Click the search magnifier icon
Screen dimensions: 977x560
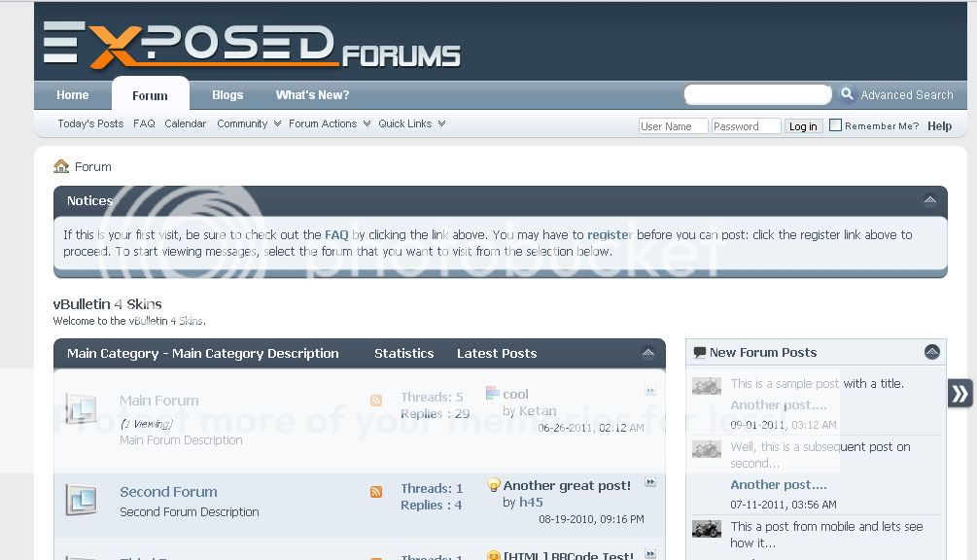847,94
